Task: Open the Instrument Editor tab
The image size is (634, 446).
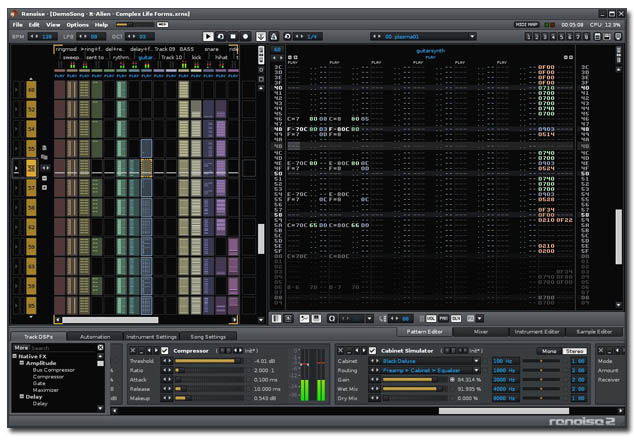Action: pos(537,332)
